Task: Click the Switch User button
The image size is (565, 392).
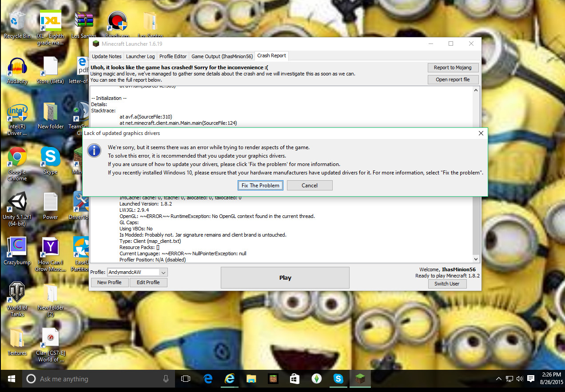Action: click(447, 284)
